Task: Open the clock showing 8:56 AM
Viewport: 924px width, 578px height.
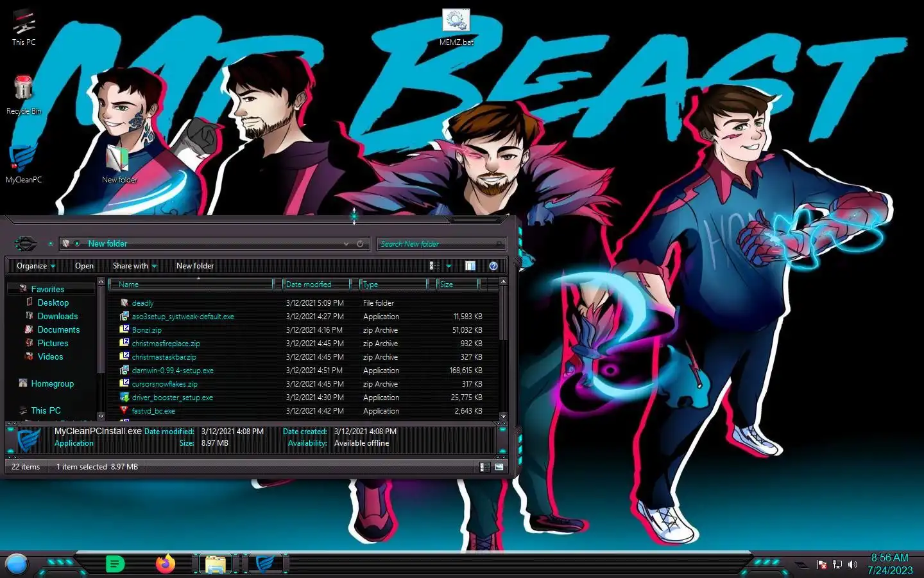Action: click(x=890, y=564)
